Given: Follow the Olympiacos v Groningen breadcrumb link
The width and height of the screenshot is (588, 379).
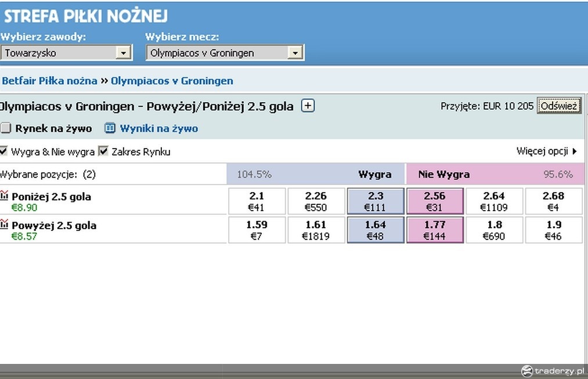Looking at the screenshot, I should (x=172, y=81).
